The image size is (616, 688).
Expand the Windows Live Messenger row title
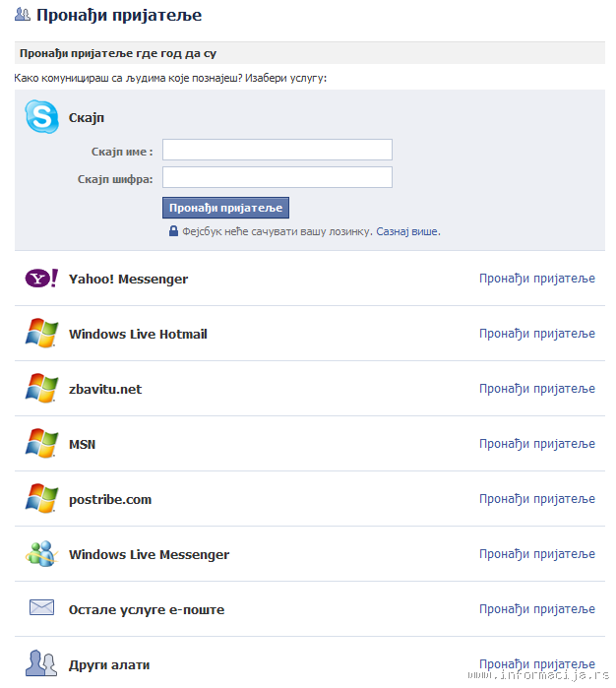pos(150,554)
